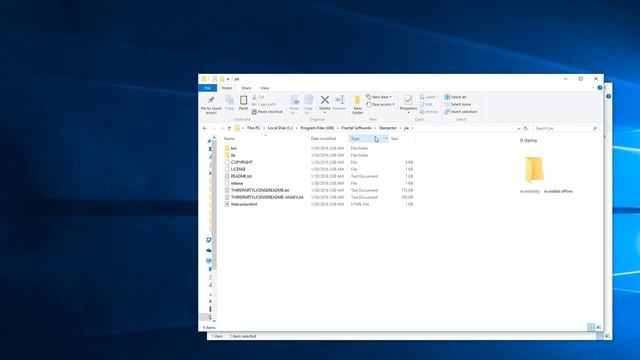
Task: Click Program Files (x86) breadcrumb
Action: point(317,128)
